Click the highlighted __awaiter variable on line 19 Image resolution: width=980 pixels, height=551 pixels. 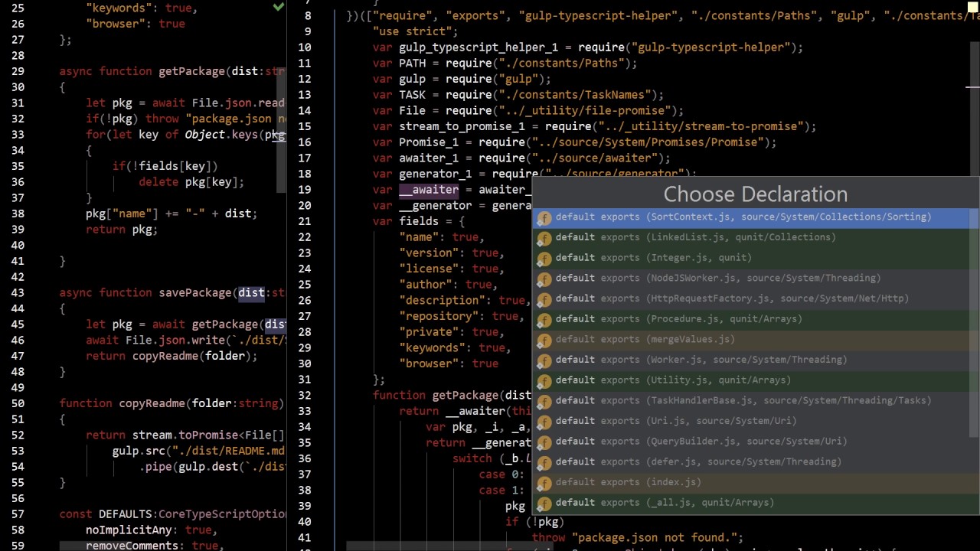click(429, 190)
